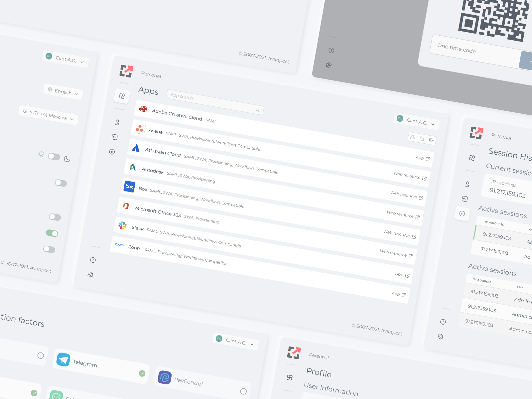Switch apps to detailed list view
The height and width of the screenshot is (399, 532).
[x=431, y=140]
